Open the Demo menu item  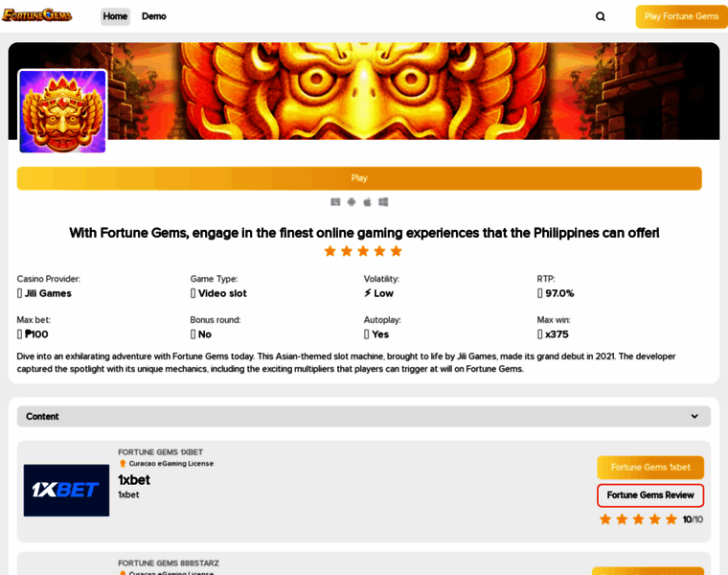click(x=153, y=16)
